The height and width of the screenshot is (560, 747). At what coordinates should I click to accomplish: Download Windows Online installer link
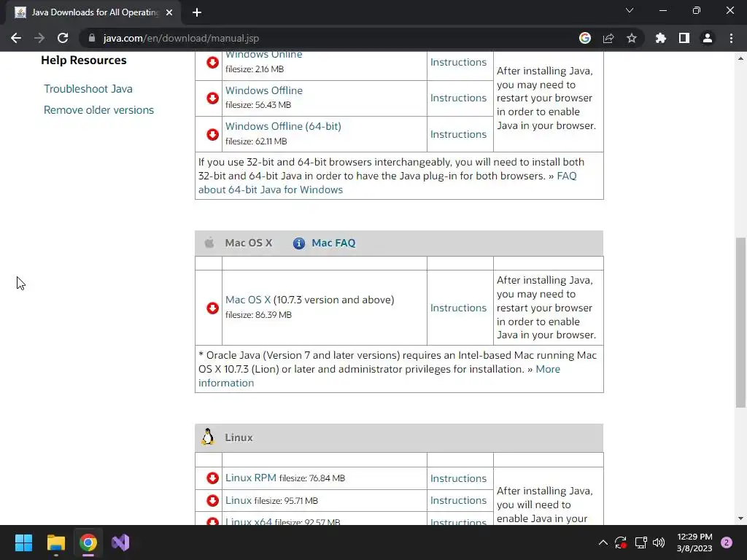tap(263, 55)
